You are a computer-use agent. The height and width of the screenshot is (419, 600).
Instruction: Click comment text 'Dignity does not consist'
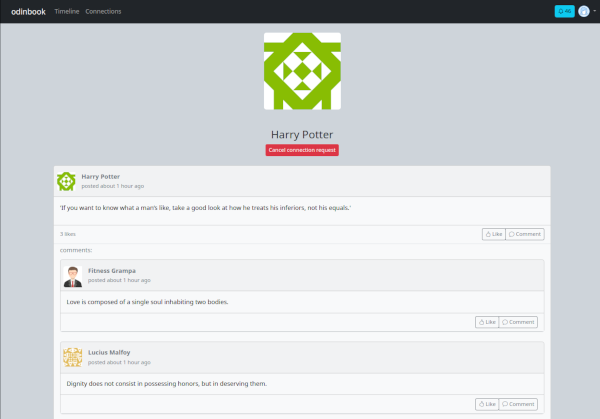[x=166, y=383]
